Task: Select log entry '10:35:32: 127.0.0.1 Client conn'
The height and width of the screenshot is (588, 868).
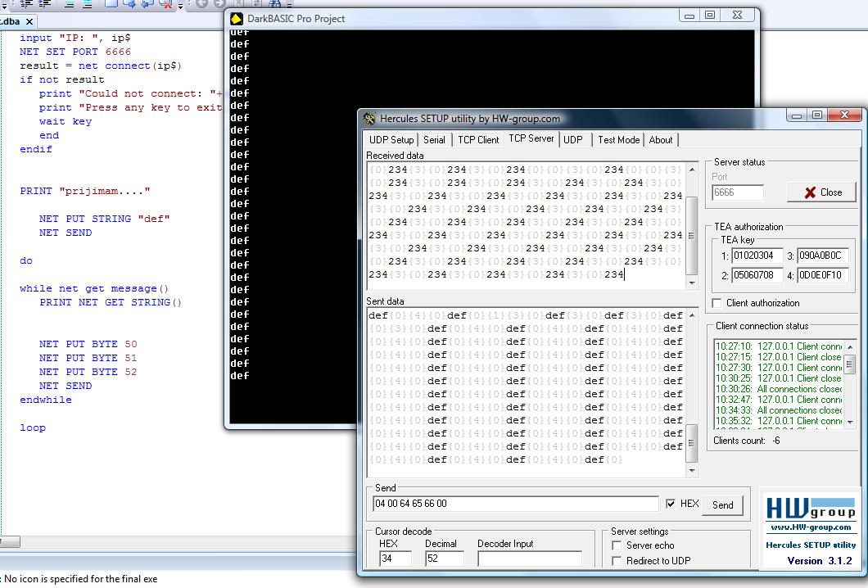Action: coord(778,421)
